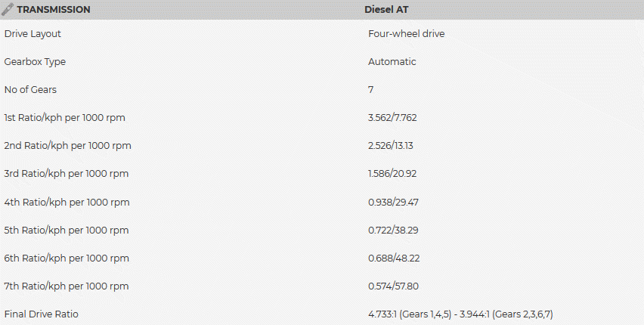Click the 6th Ratio/kph row label
Viewport: 644px width, 325px height.
pos(67,258)
